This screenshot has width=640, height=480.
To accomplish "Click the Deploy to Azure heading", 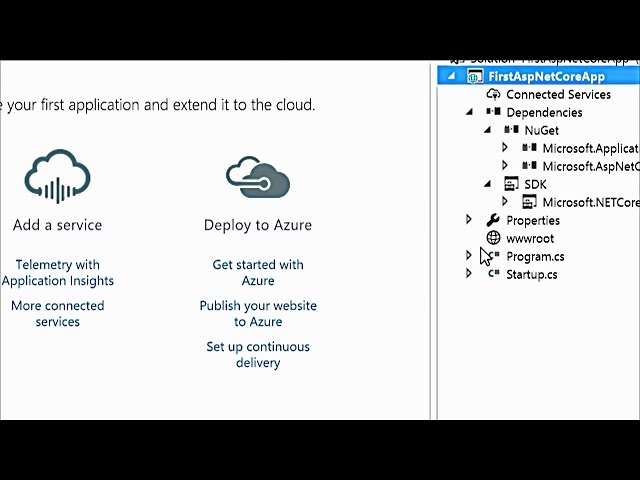I will point(258,225).
